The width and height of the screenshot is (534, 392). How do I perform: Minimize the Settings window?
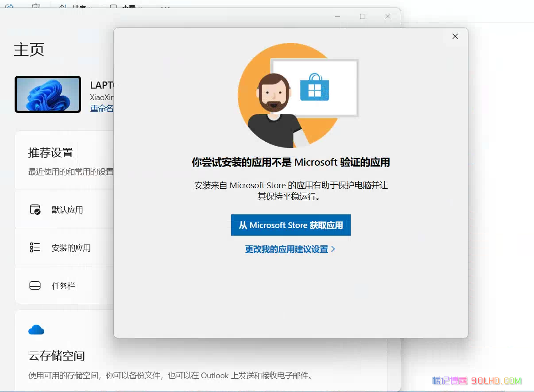coord(337,16)
